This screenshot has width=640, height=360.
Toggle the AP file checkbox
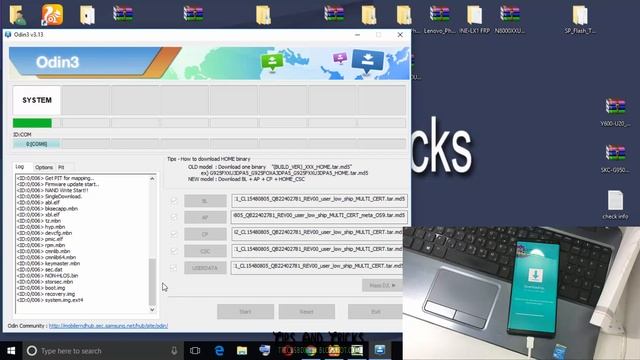(x=173, y=217)
